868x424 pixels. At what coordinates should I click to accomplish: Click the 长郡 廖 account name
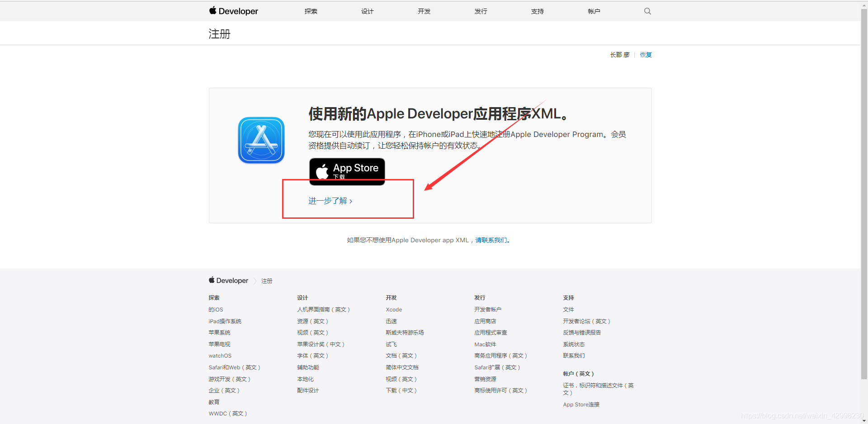[620, 55]
